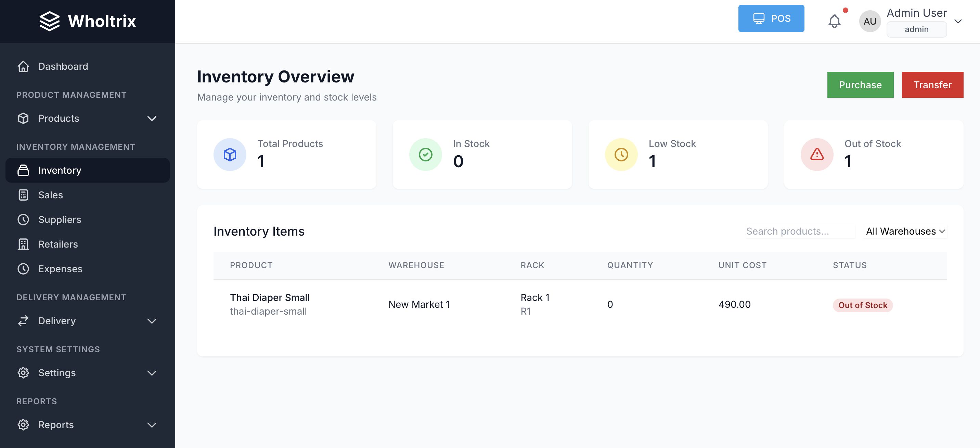Click the blue cube Total Products icon
Image resolution: width=980 pixels, height=448 pixels.
[230, 154]
